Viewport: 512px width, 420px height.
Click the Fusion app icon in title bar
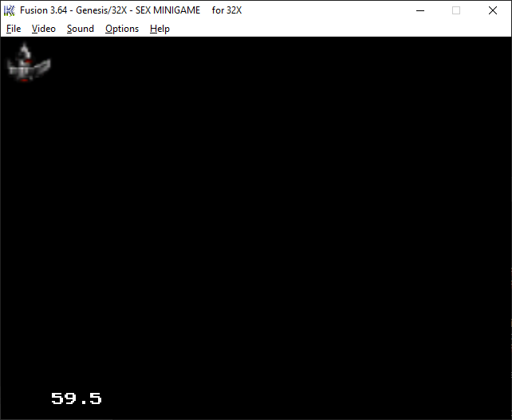[10, 10]
